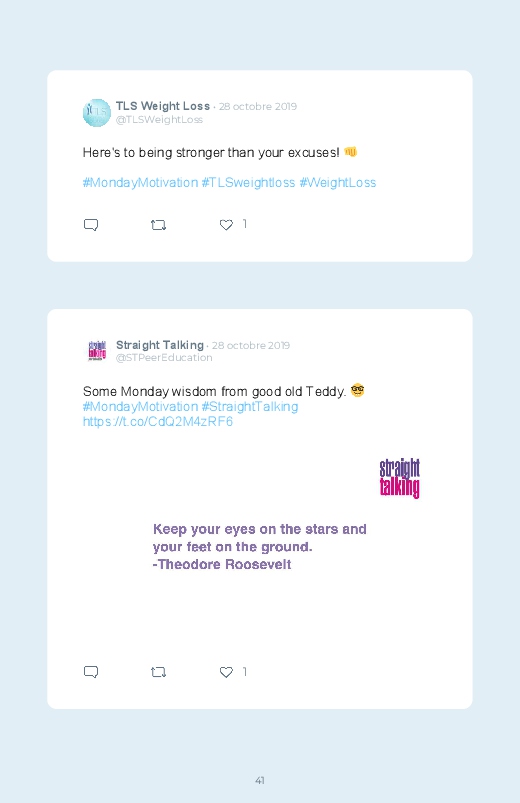Click the Straight Talking logo in the image
The height and width of the screenshot is (803, 520).
[400, 478]
